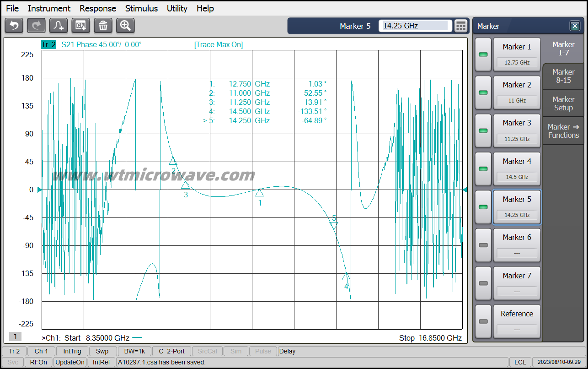Add a new channel

pos(80,26)
